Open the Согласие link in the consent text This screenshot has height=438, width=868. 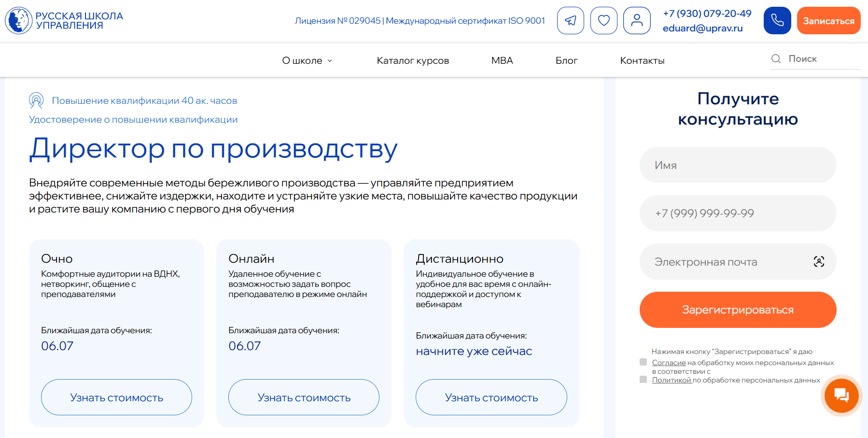click(x=669, y=363)
